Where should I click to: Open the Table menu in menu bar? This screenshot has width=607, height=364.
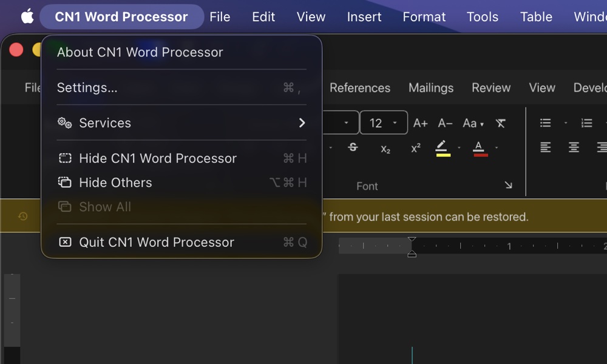click(x=536, y=16)
